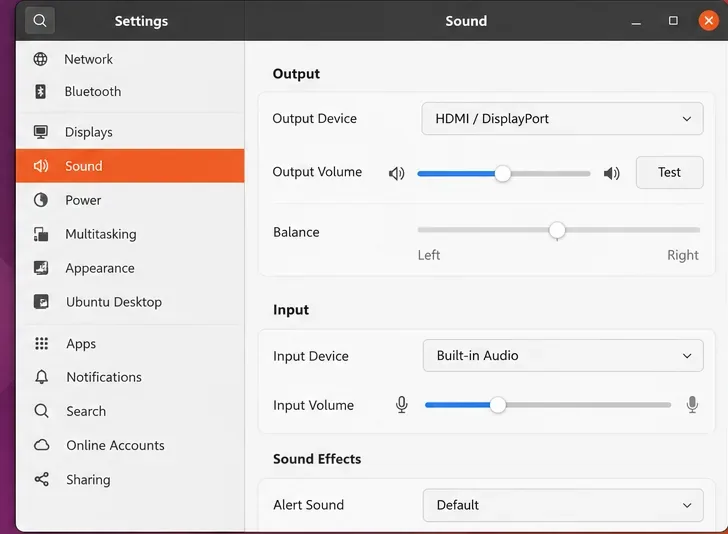Click the Online Accounts cloud icon
Image resolution: width=728 pixels, height=534 pixels.
click(x=41, y=445)
